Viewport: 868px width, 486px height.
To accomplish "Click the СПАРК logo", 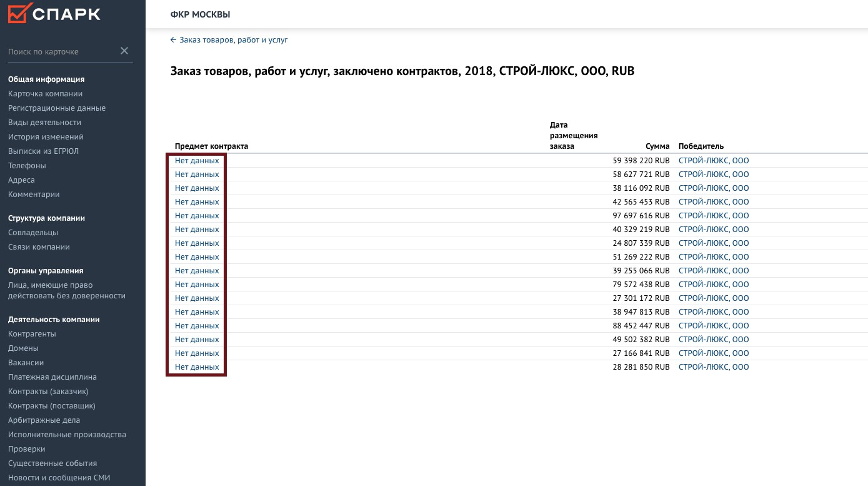I will coord(54,13).
